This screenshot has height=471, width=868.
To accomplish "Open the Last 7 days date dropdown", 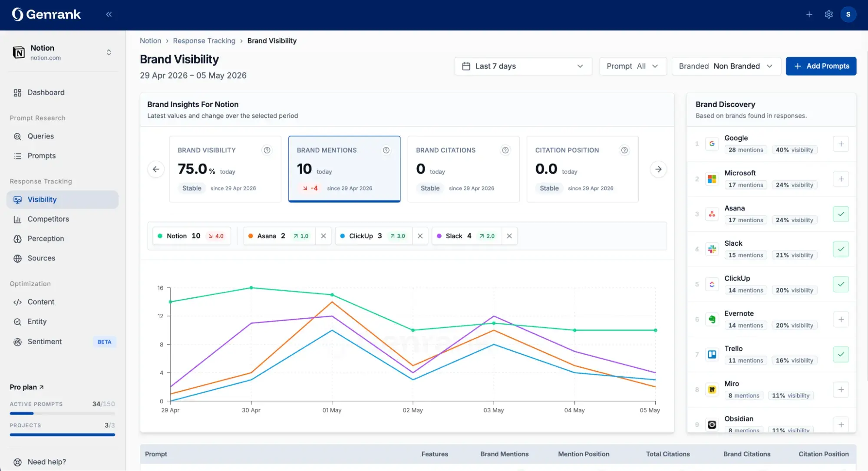I will (523, 66).
